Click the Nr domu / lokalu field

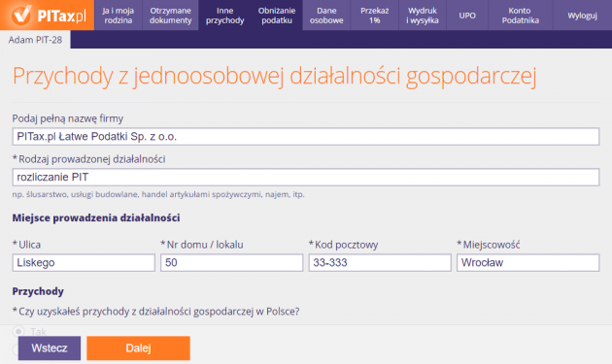point(231,262)
